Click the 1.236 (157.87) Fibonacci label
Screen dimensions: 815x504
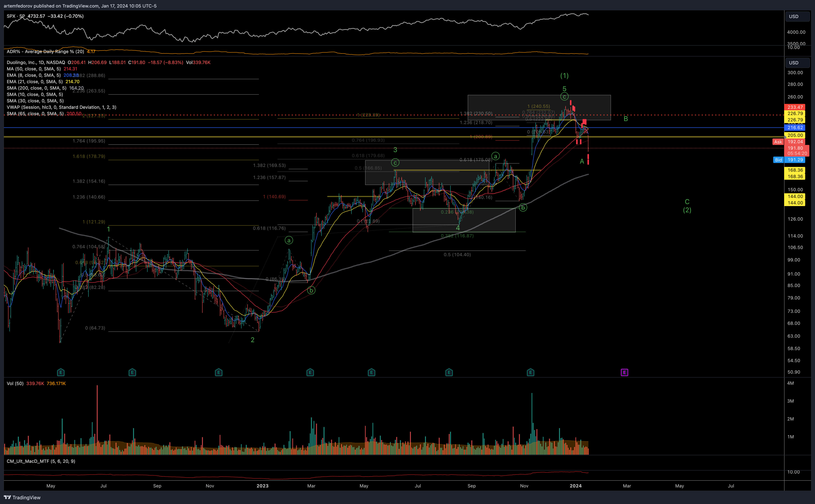[x=269, y=177]
